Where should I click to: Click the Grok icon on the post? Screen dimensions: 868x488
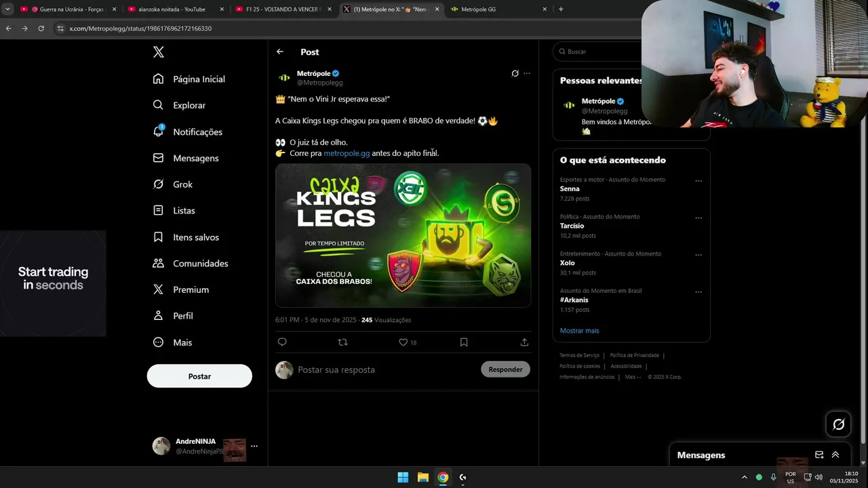tap(515, 73)
